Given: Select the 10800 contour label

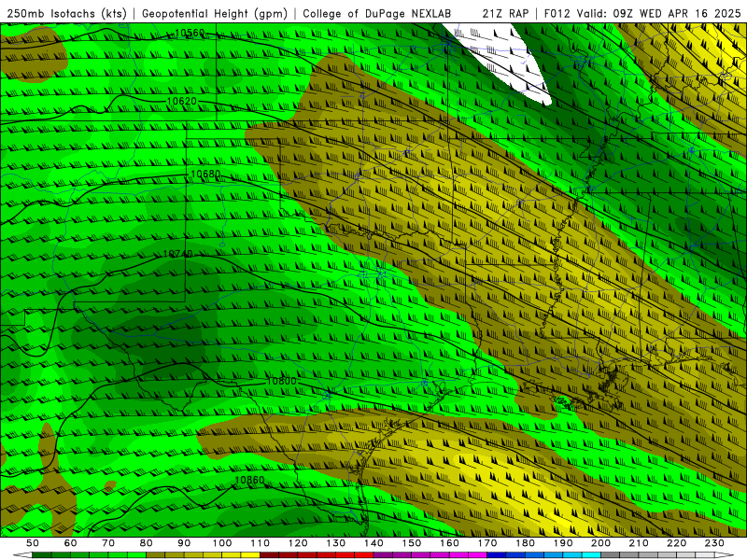Looking at the screenshot, I should tap(281, 381).
